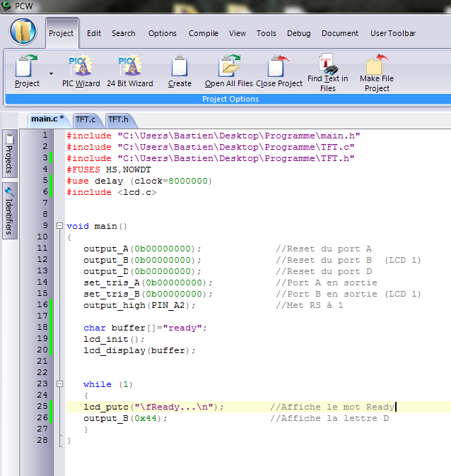
Task: Click the output_D(0b00000000) statement
Action: (142, 271)
